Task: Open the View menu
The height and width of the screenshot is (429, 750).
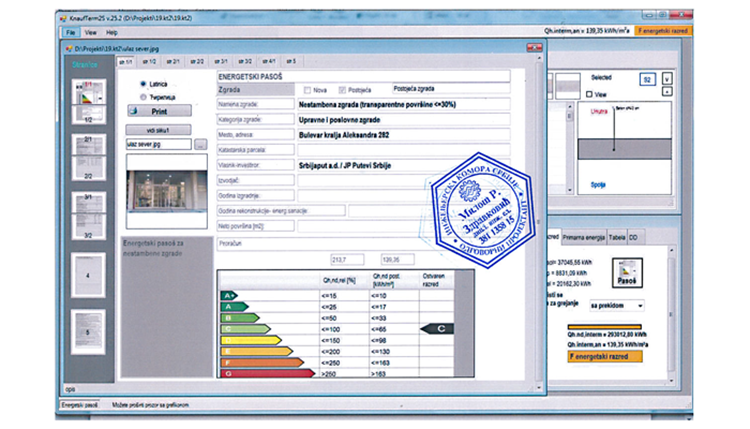Action: click(x=90, y=33)
